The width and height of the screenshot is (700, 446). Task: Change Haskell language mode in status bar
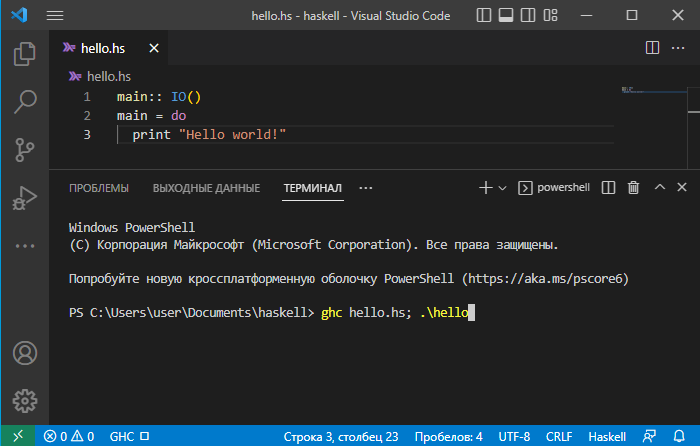tap(607, 437)
